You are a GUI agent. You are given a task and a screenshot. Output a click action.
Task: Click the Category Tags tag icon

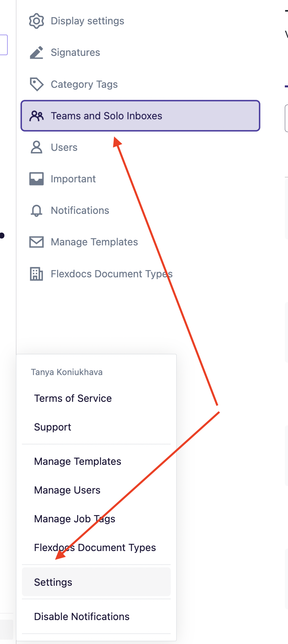(36, 84)
